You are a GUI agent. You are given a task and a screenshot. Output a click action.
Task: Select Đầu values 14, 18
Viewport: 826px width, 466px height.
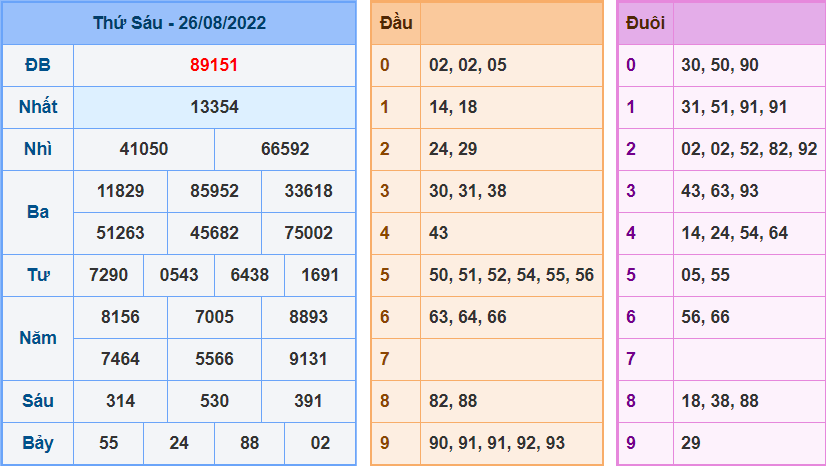click(x=453, y=107)
